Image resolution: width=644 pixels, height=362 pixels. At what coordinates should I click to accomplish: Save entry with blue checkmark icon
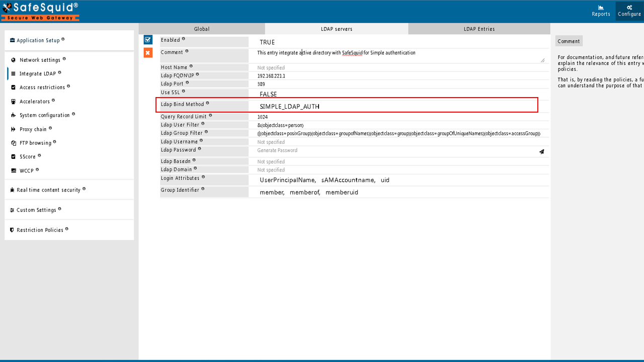(148, 40)
